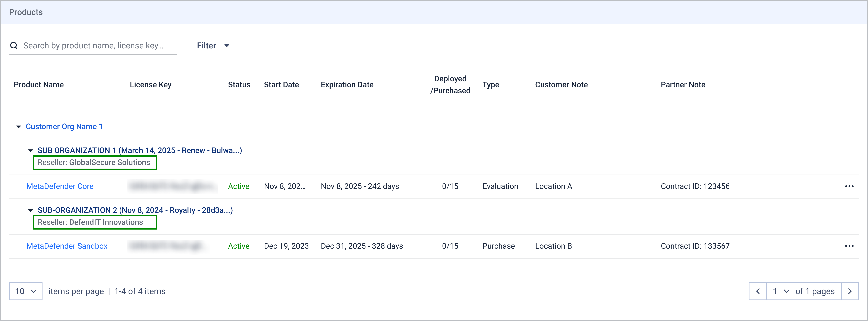This screenshot has width=868, height=321.
Task: Sort by Start Date column header
Action: point(281,85)
